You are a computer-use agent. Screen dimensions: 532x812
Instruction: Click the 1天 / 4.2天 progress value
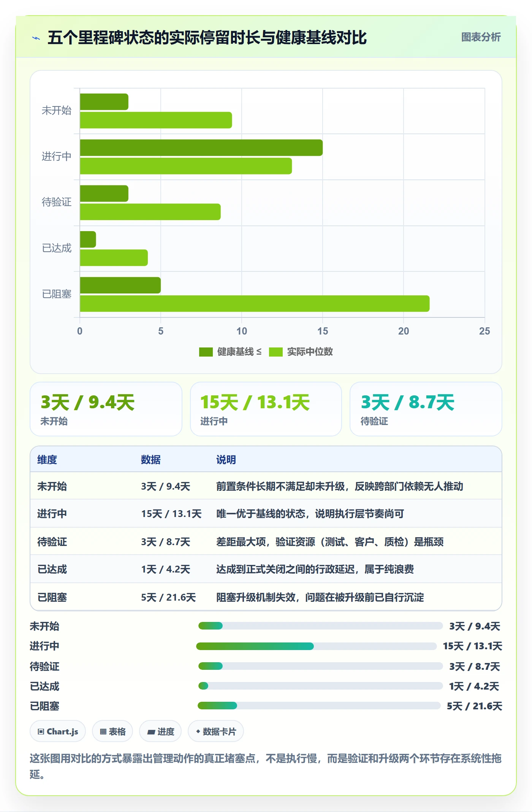(474, 686)
